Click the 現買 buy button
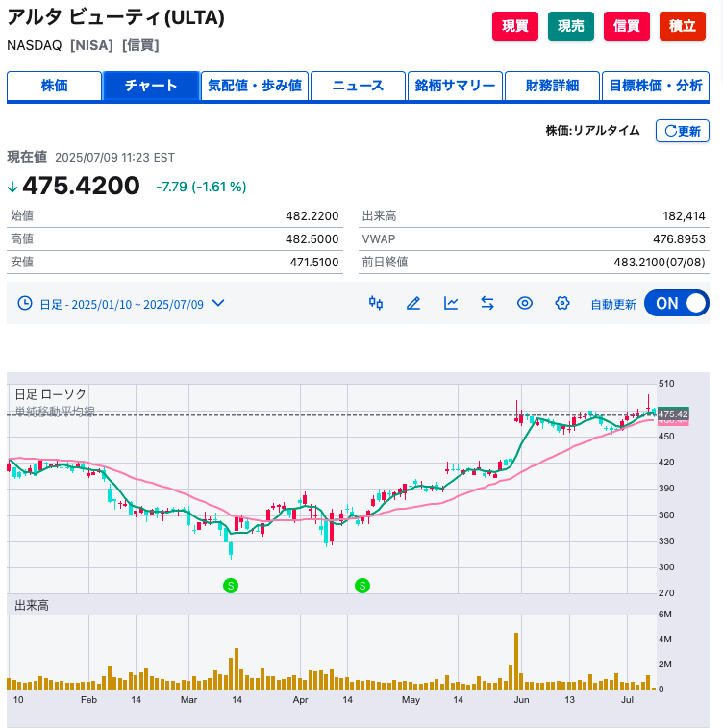The width and height of the screenshot is (723, 728). point(515,26)
